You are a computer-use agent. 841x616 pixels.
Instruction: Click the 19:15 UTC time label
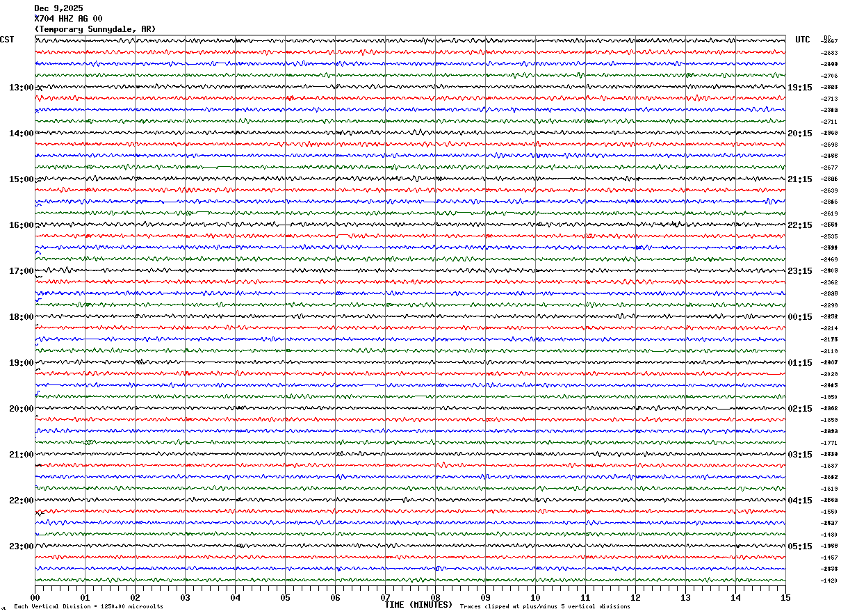(800, 88)
